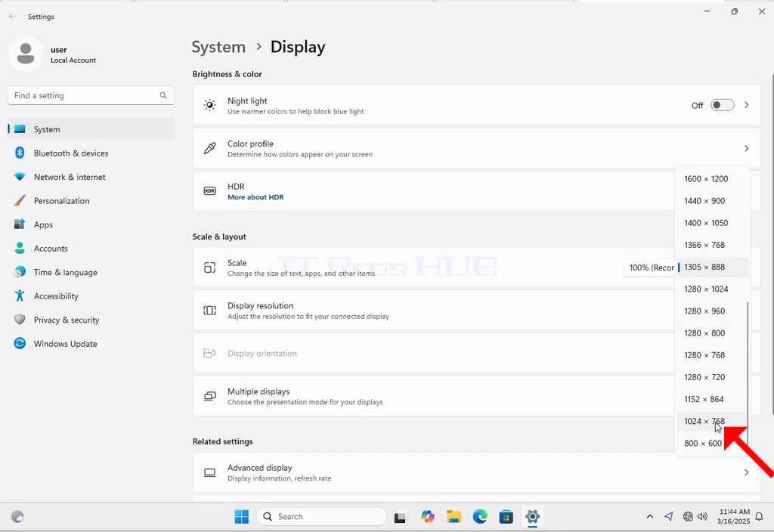
Task: Launch Copilot from the taskbar
Action: [428, 517]
